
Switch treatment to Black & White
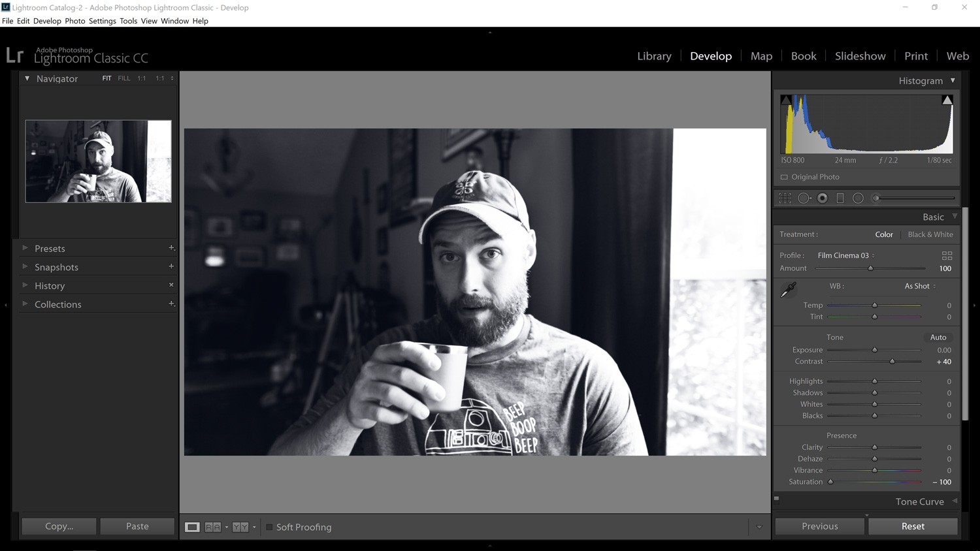tap(930, 234)
